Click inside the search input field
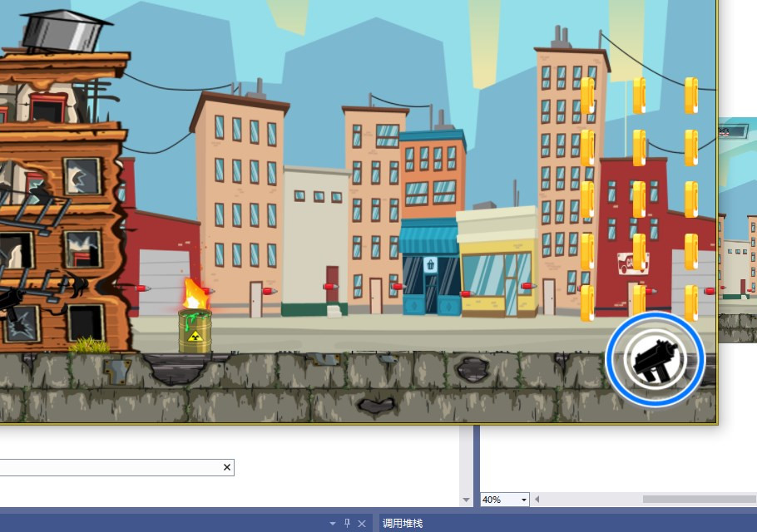 click(108, 468)
